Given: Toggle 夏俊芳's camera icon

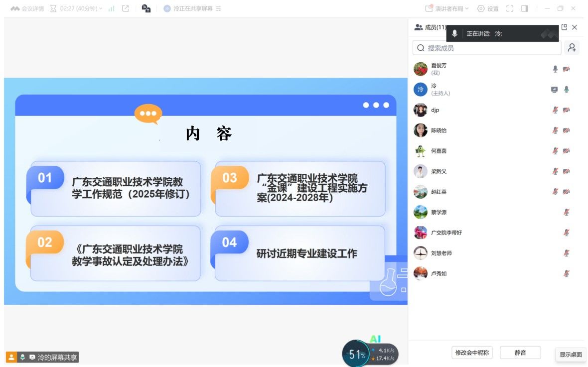Looking at the screenshot, I should tap(567, 69).
